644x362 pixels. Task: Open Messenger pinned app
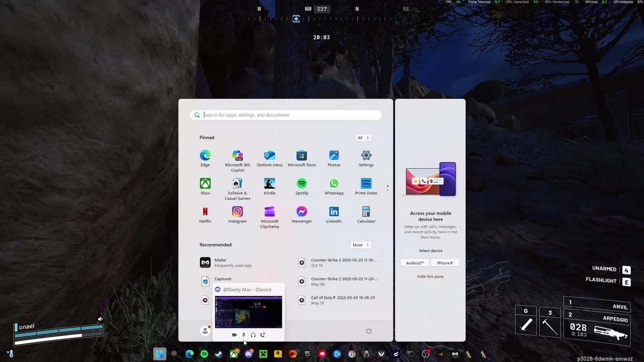pos(302,215)
